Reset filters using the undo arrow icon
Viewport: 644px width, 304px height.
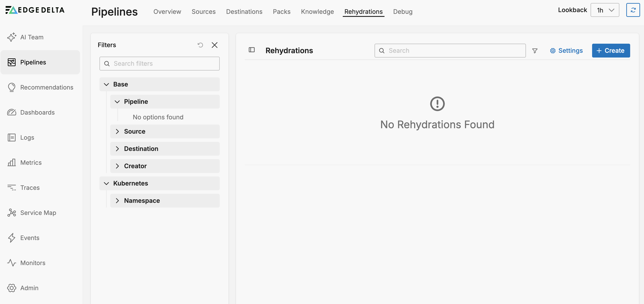click(x=200, y=45)
